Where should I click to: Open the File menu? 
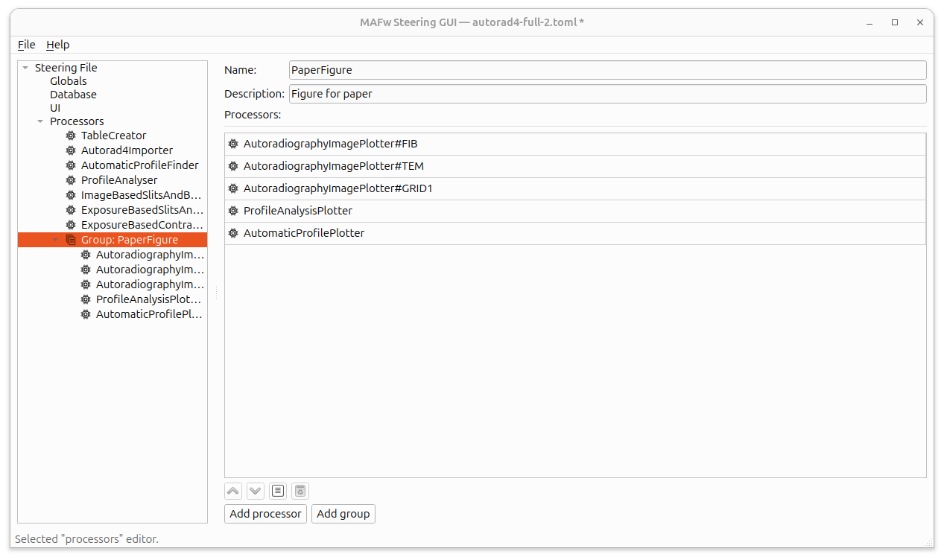(26, 45)
